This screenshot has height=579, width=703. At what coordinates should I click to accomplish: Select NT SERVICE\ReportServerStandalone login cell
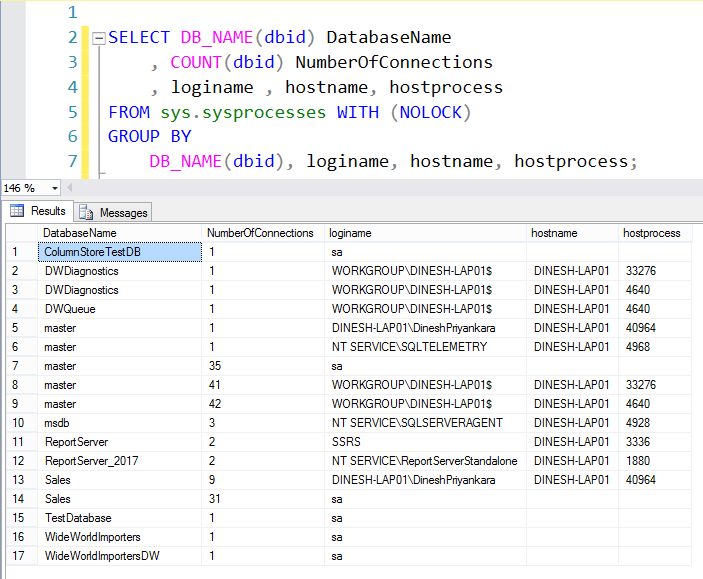click(x=425, y=461)
